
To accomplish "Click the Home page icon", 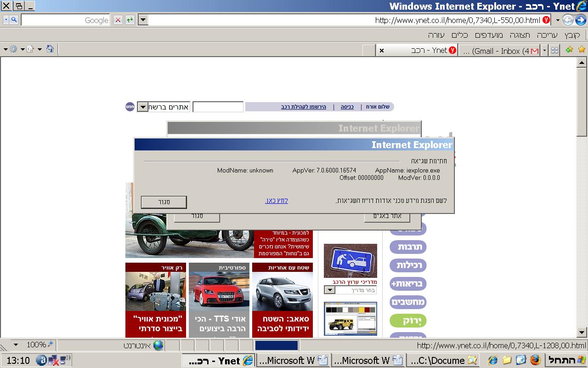I will click(50, 49).
